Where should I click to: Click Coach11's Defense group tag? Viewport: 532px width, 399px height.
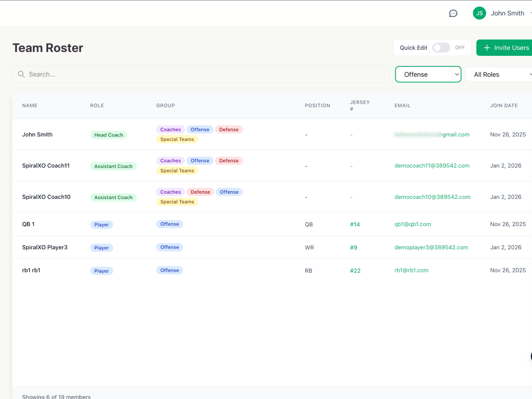(x=229, y=161)
